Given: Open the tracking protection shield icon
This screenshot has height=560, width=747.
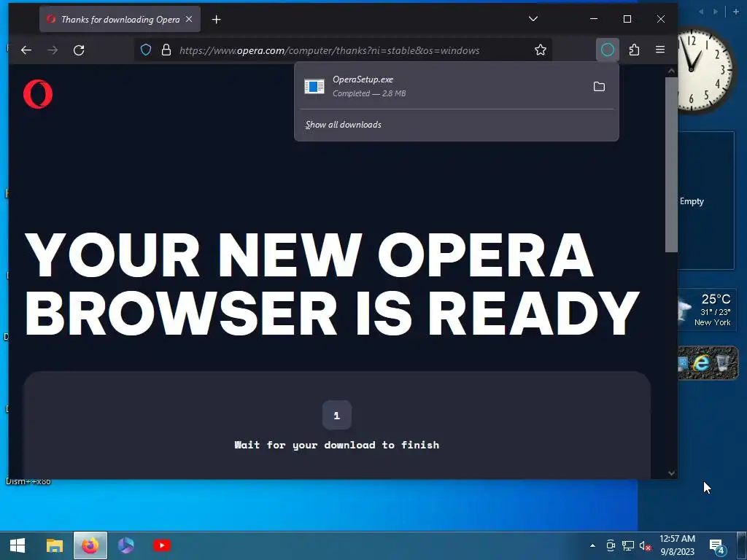Looking at the screenshot, I should [146, 50].
